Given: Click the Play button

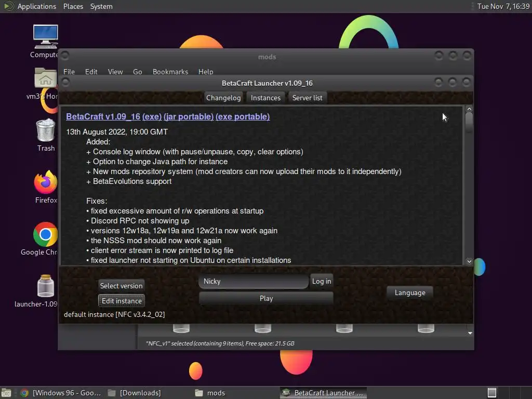Looking at the screenshot, I should pyautogui.click(x=266, y=298).
